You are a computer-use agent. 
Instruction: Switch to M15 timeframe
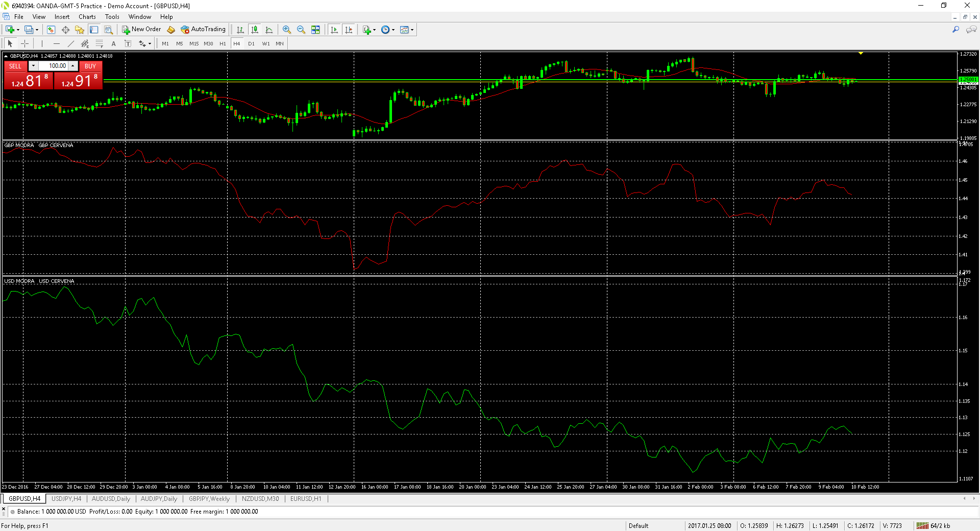pyautogui.click(x=194, y=43)
